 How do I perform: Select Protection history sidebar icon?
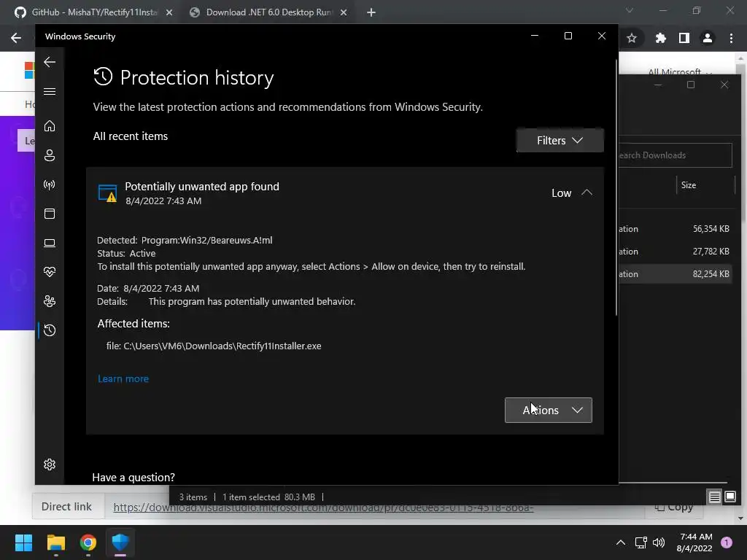[x=50, y=330]
